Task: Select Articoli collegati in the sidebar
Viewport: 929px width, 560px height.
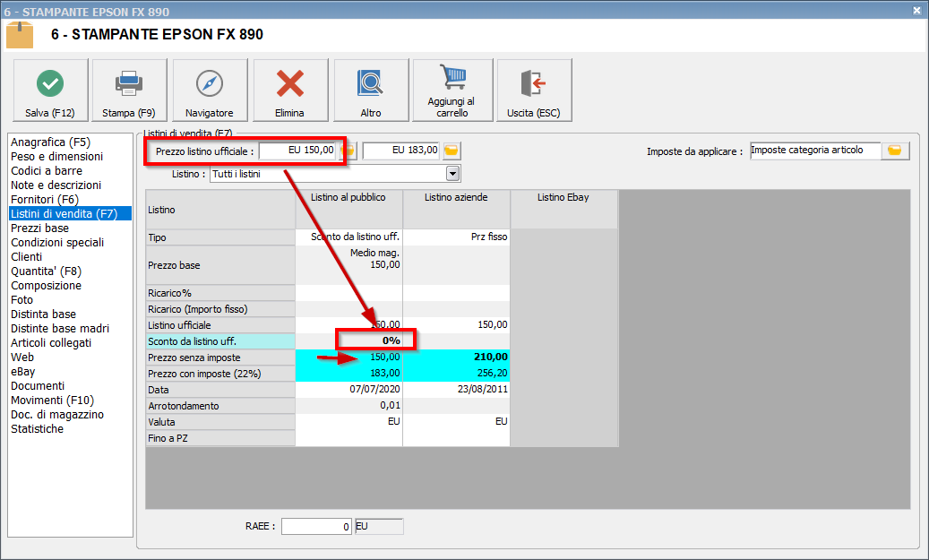Action: (x=51, y=343)
